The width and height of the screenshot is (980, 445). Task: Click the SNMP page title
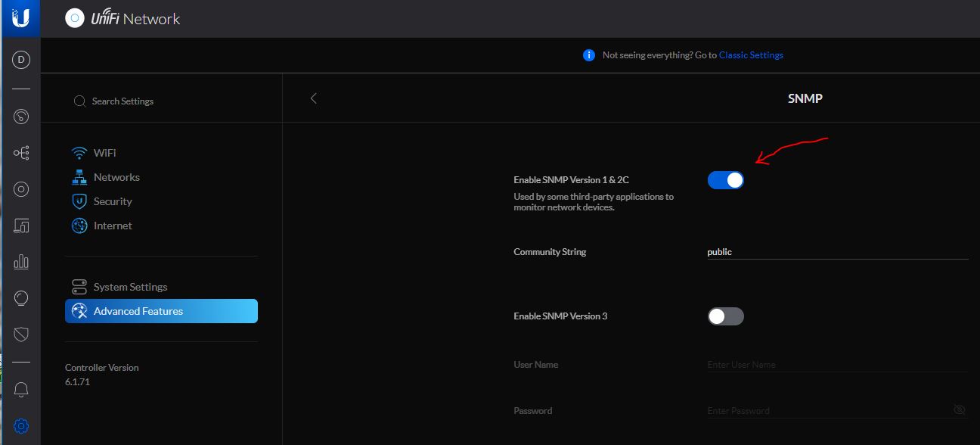(x=805, y=98)
